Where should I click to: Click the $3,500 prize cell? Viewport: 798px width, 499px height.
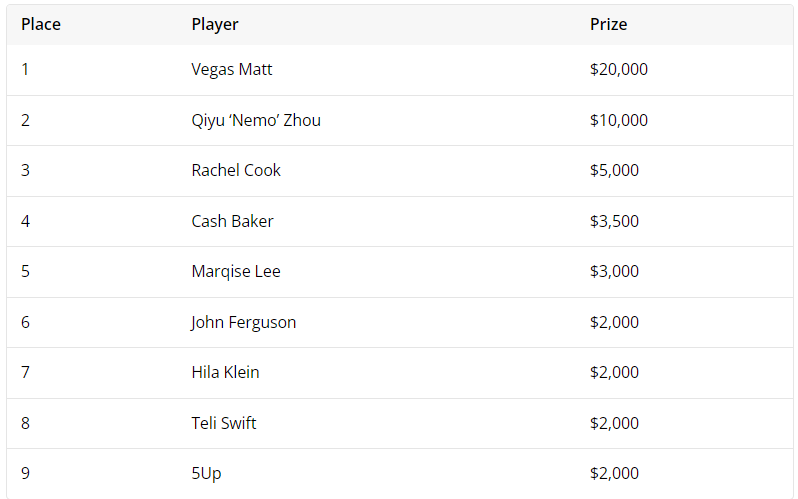[x=614, y=221]
